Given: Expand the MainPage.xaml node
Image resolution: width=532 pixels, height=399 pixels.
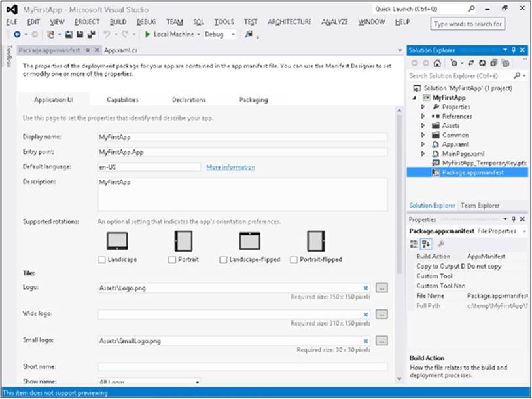Looking at the screenshot, I should 423,153.
